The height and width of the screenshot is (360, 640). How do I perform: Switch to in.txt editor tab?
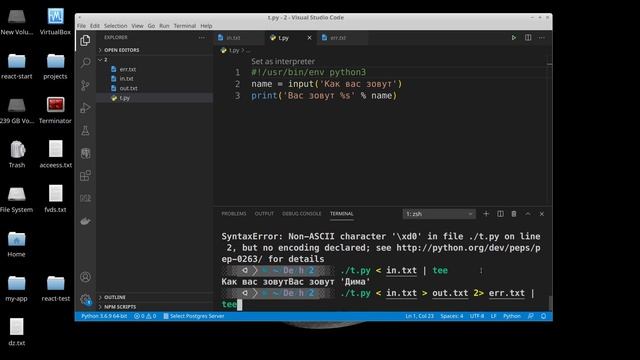tap(238, 38)
